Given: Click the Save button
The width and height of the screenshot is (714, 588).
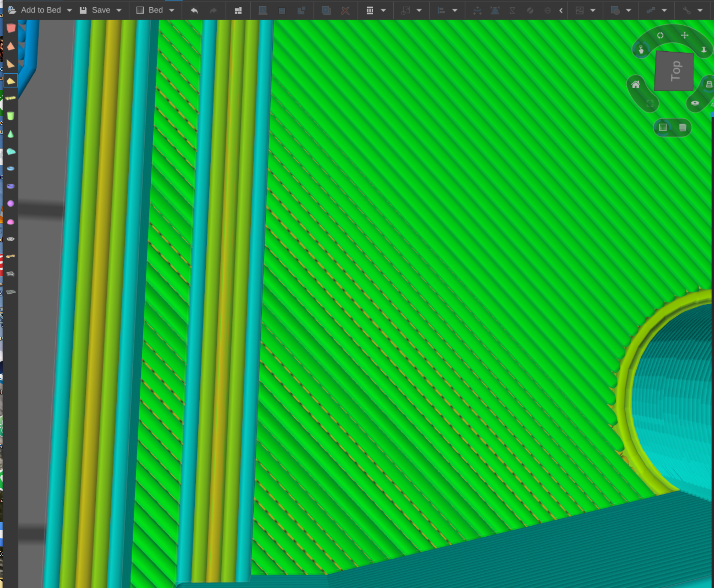Looking at the screenshot, I should (x=95, y=10).
